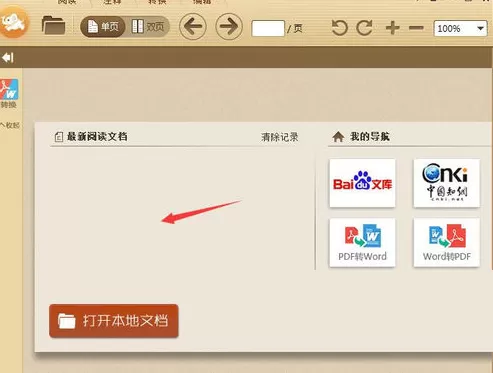This screenshot has width=493, height=373.
Task: Click the 收起 collapse label in sidebar
Action: point(10,125)
